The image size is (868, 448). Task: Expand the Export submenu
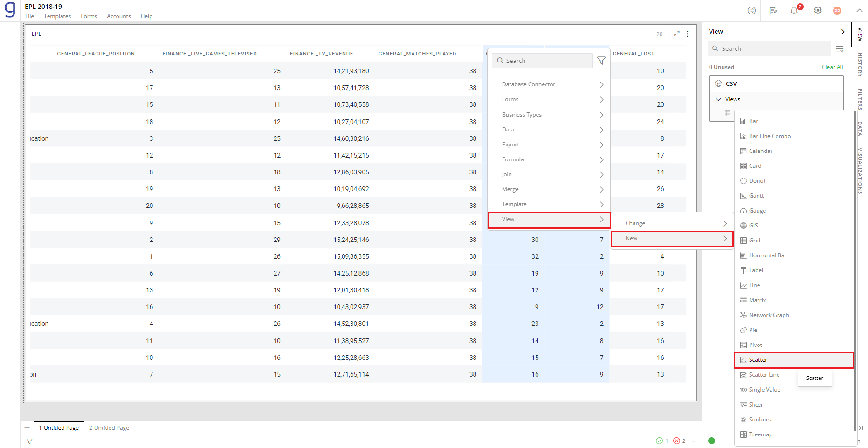(x=549, y=145)
